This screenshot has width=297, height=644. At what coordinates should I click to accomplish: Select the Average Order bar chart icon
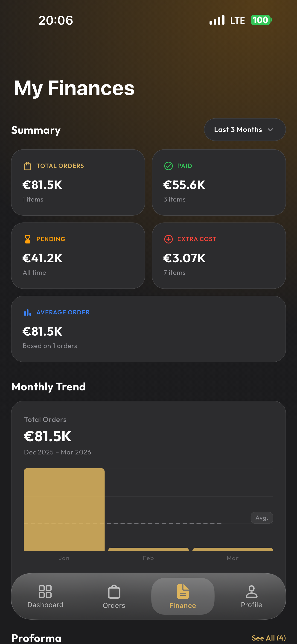27,312
